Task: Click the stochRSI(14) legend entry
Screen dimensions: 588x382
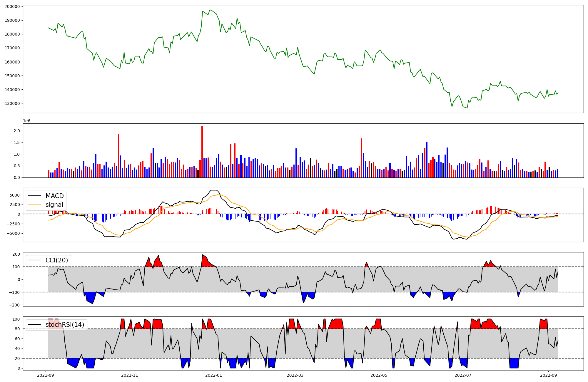Action: [65, 325]
